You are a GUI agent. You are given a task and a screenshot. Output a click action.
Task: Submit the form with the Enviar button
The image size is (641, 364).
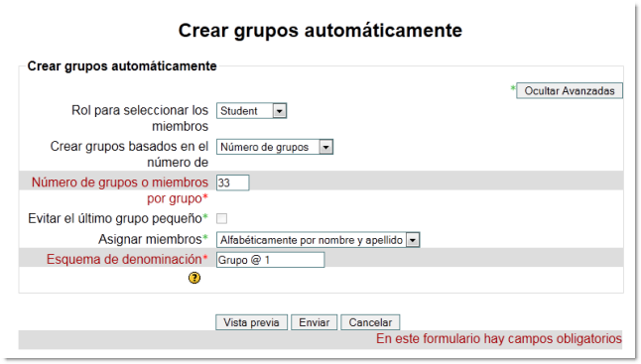tap(314, 322)
